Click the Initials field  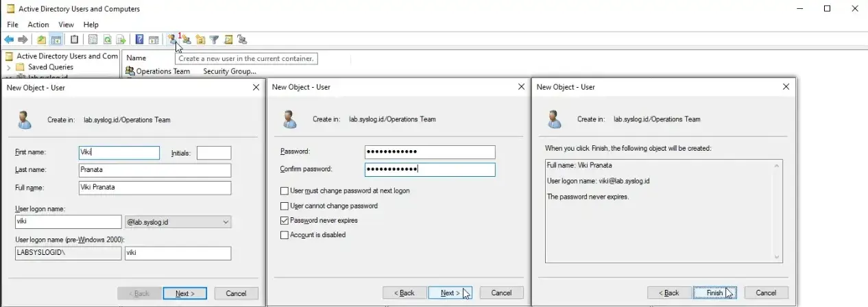pos(214,153)
